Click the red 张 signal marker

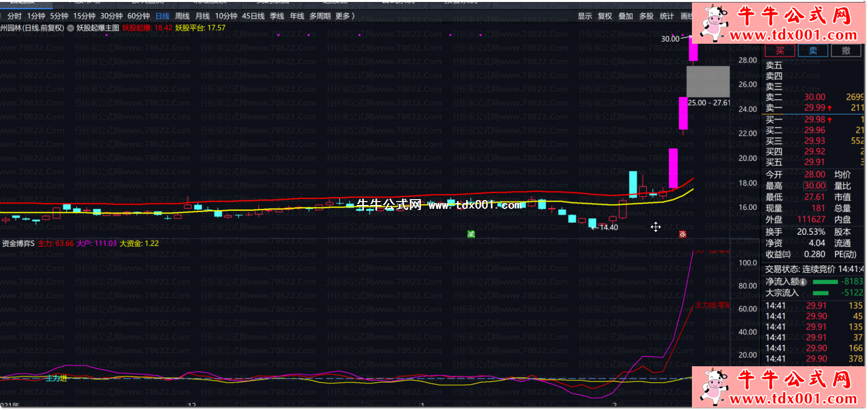coord(683,234)
